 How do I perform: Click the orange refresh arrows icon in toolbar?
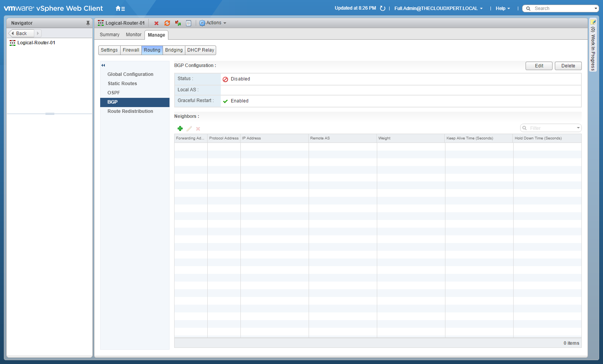(x=167, y=23)
